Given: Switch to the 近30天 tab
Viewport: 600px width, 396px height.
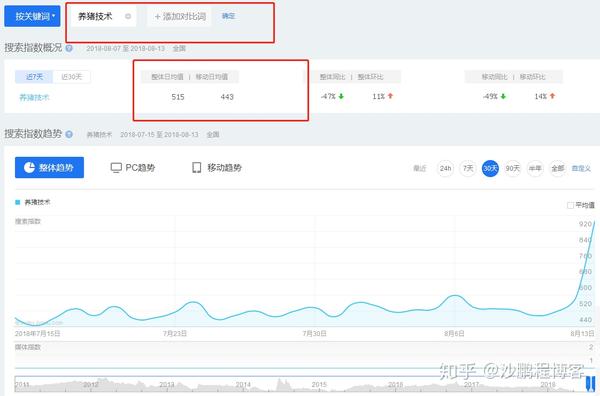Looking at the screenshot, I should pyautogui.click(x=72, y=77).
